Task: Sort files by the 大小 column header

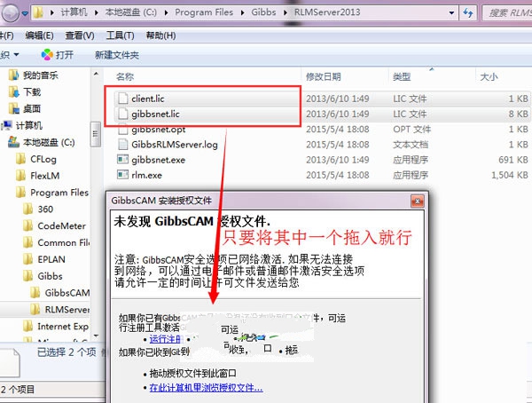Action: [489, 77]
